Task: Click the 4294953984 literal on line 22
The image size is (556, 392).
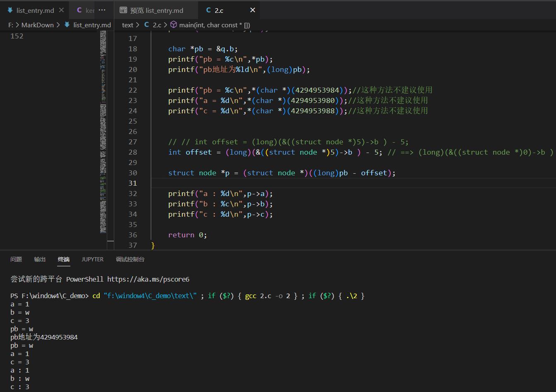Action: (x=317, y=90)
